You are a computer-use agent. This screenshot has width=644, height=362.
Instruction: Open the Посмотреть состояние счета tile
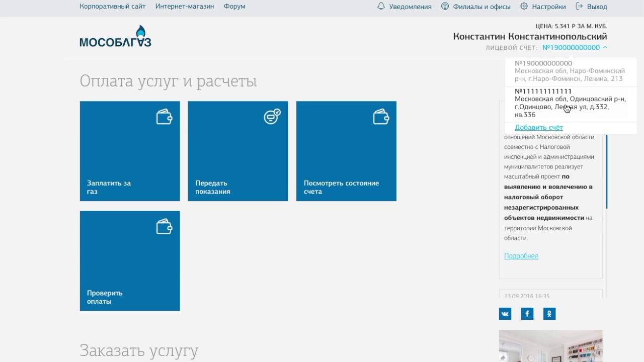(346, 151)
